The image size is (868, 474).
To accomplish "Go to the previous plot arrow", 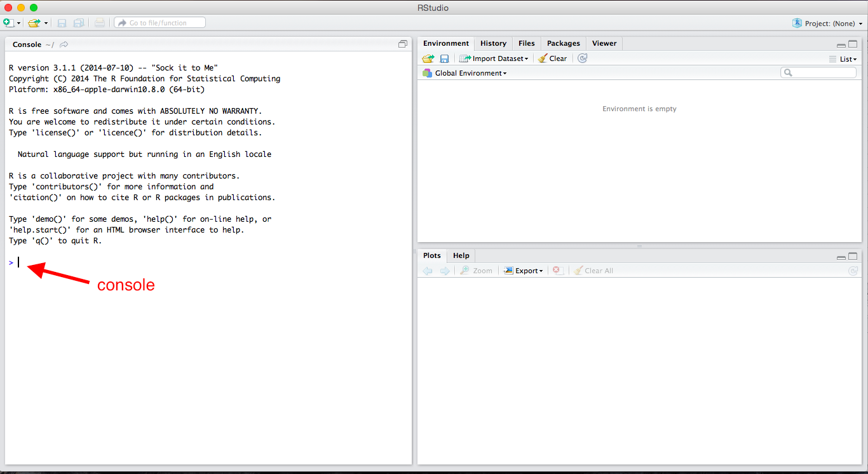I will (428, 271).
